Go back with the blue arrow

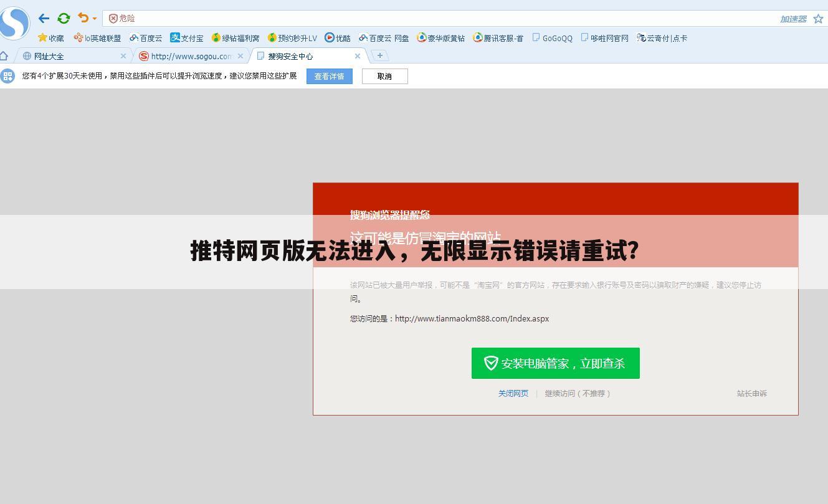(44, 19)
